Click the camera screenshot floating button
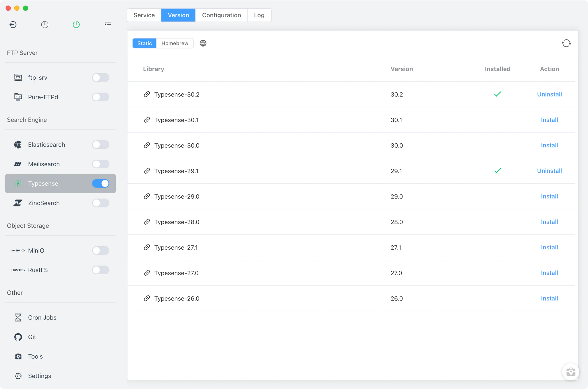 tap(570, 372)
